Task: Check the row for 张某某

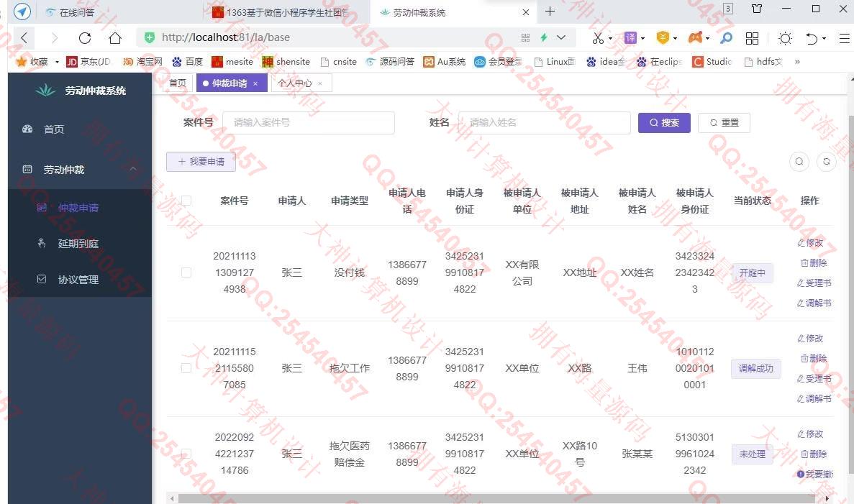Action: tap(186, 454)
